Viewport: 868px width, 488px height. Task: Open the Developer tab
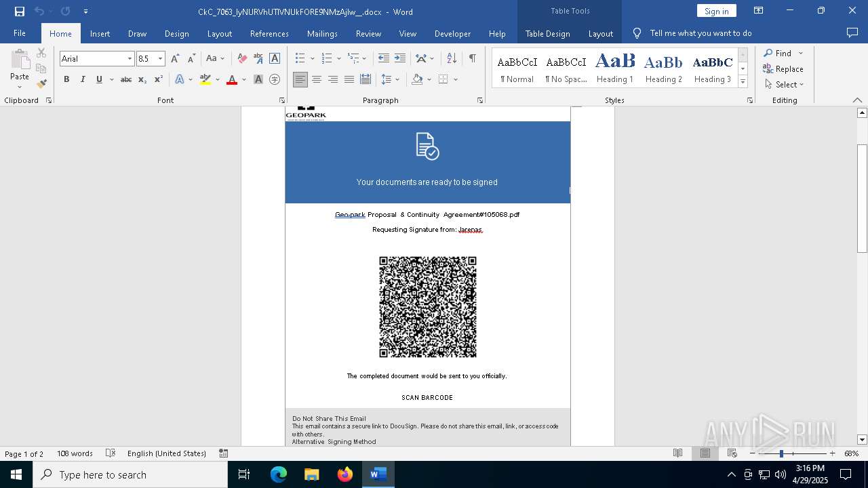click(x=452, y=33)
